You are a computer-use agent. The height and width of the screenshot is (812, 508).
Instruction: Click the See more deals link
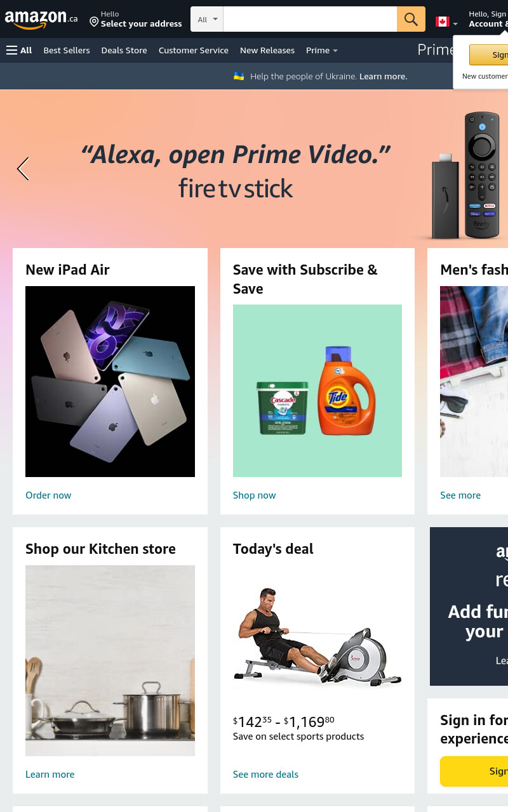coord(265,775)
